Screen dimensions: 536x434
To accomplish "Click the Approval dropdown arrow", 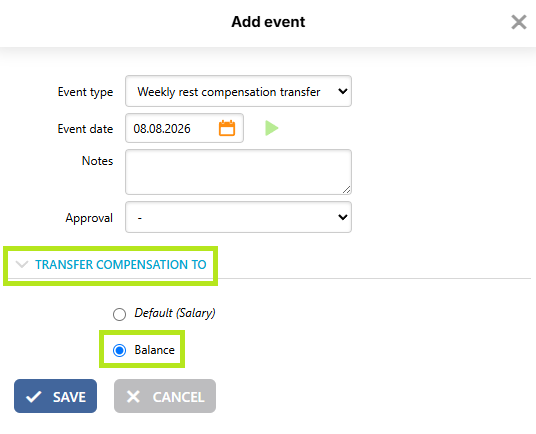I will pos(343,217).
